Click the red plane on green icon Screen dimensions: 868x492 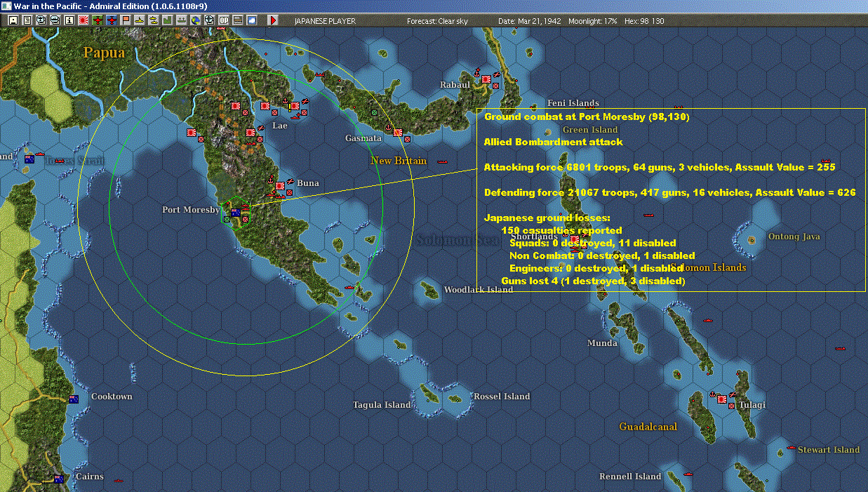click(x=98, y=20)
